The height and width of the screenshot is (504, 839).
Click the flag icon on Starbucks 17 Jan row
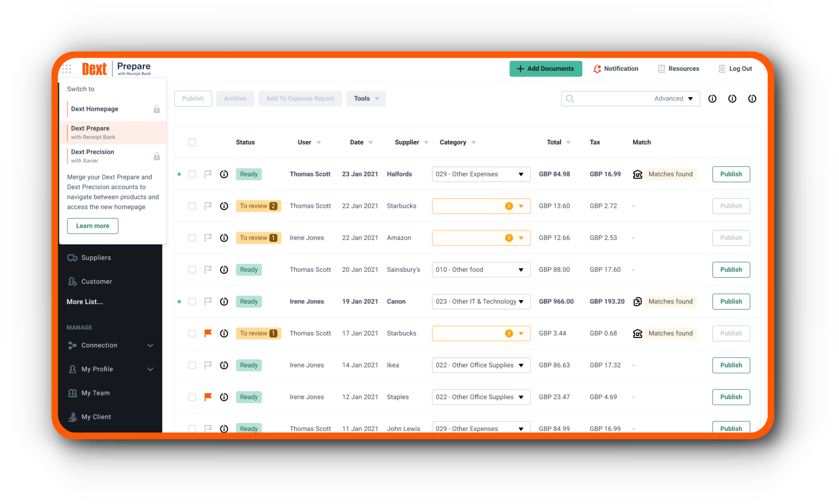pos(207,333)
